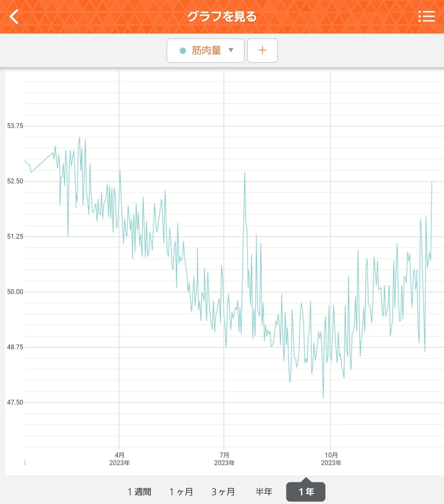Click the 4月 2023年 axis label
The image size is (444, 504).
click(x=120, y=459)
